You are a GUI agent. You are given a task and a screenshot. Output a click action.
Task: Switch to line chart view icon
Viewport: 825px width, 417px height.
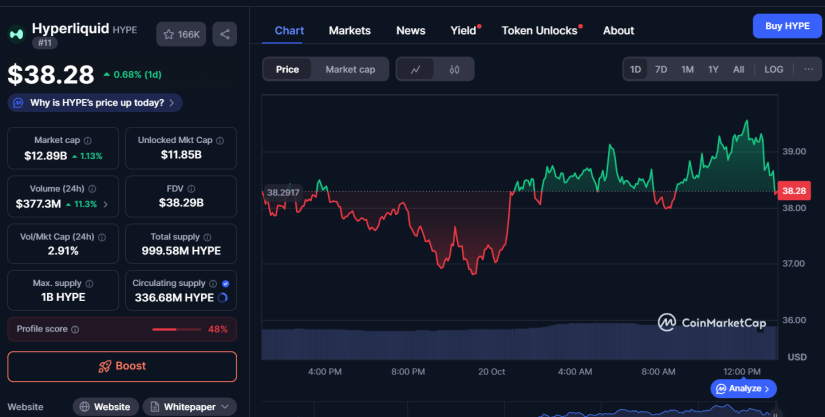point(415,70)
